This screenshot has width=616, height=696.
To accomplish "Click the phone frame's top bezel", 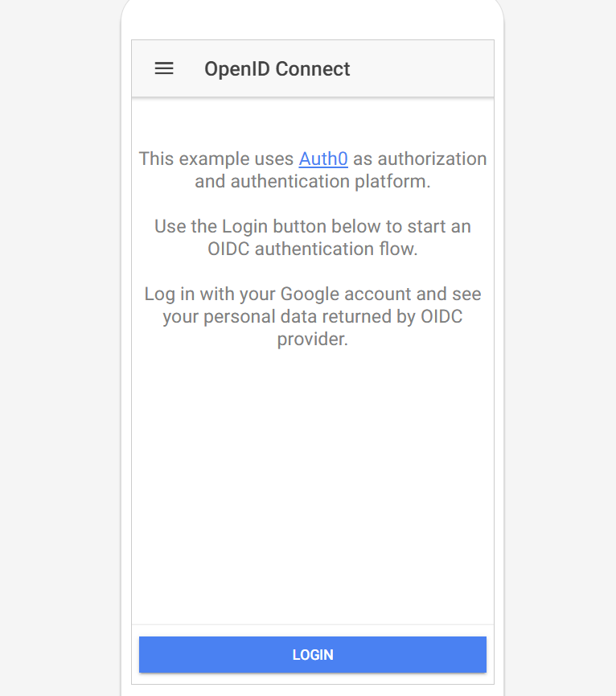I will pos(312,18).
